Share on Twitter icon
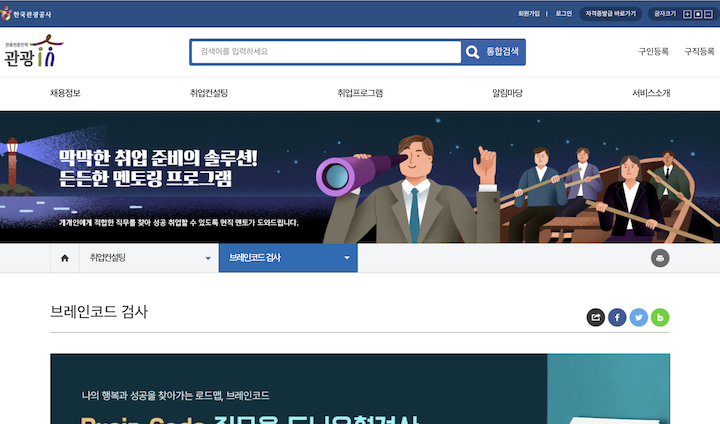 click(x=639, y=317)
